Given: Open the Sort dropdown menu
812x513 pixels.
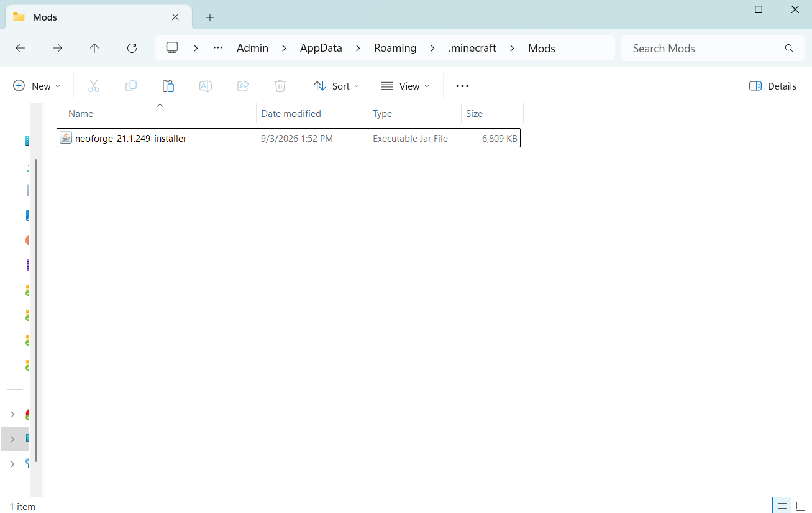Looking at the screenshot, I should click(337, 86).
